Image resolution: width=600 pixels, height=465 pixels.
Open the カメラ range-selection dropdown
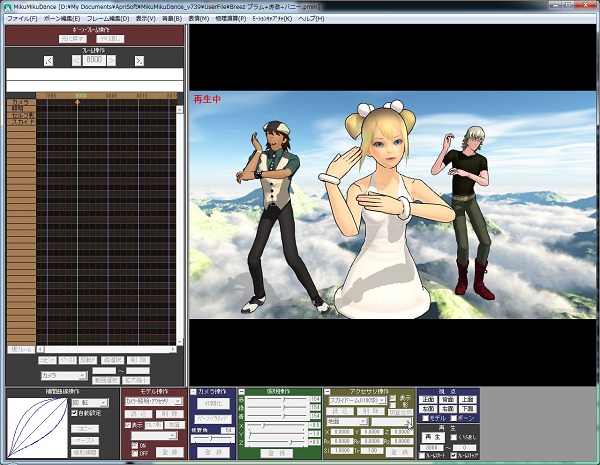point(64,376)
